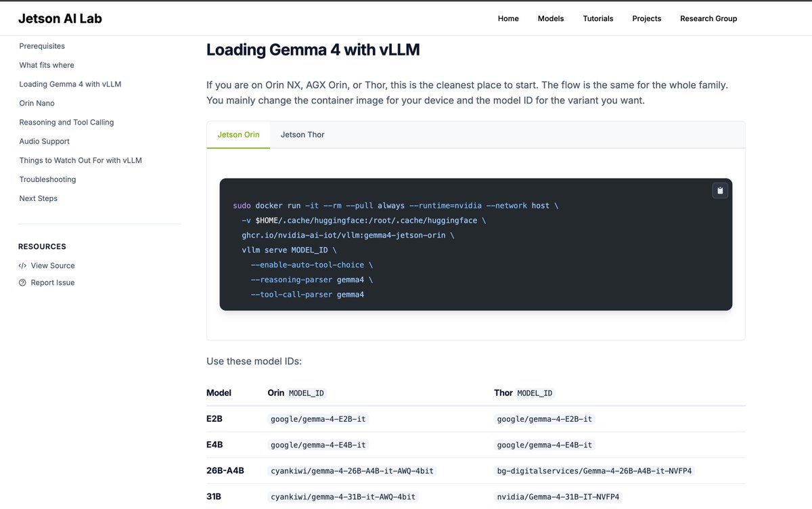Viewport: 812px width, 509px height.
Task: Open View Source via the code icon
Action: pos(22,265)
